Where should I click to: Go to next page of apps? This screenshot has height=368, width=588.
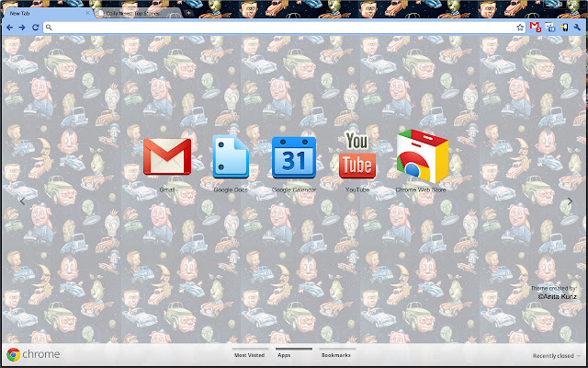(570, 201)
